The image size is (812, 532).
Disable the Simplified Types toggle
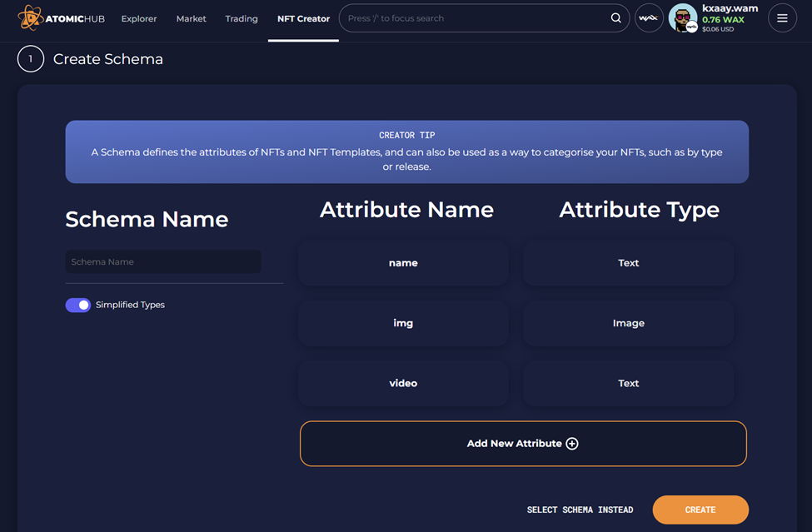tap(77, 305)
